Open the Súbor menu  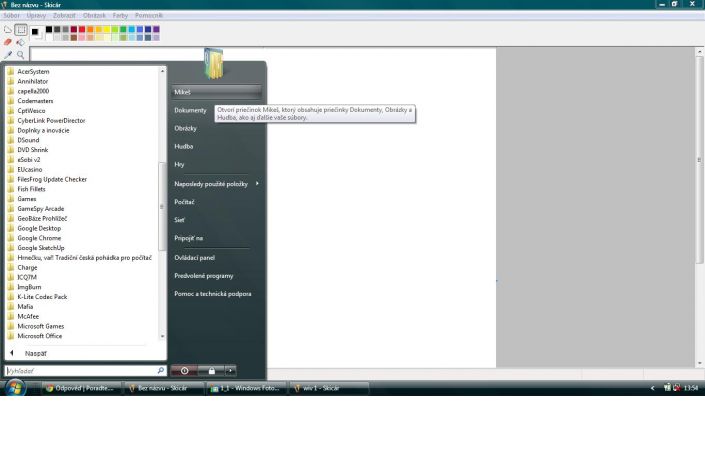coord(11,15)
